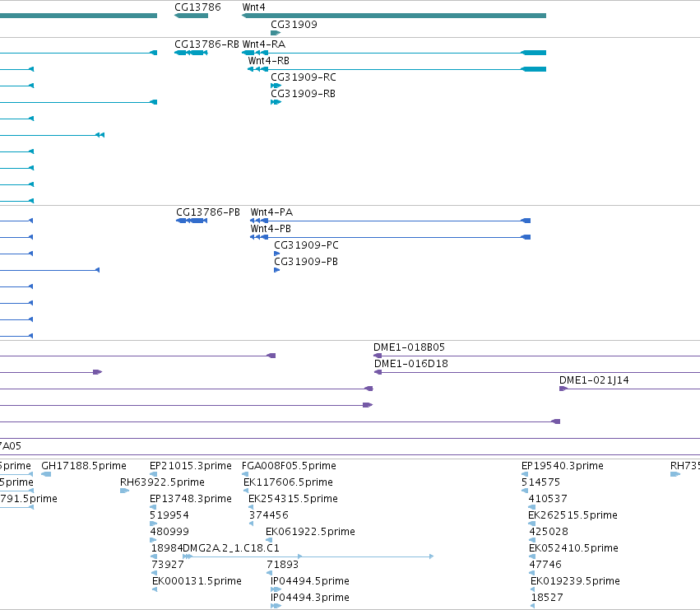Select the 410537 EST label

tap(548, 499)
